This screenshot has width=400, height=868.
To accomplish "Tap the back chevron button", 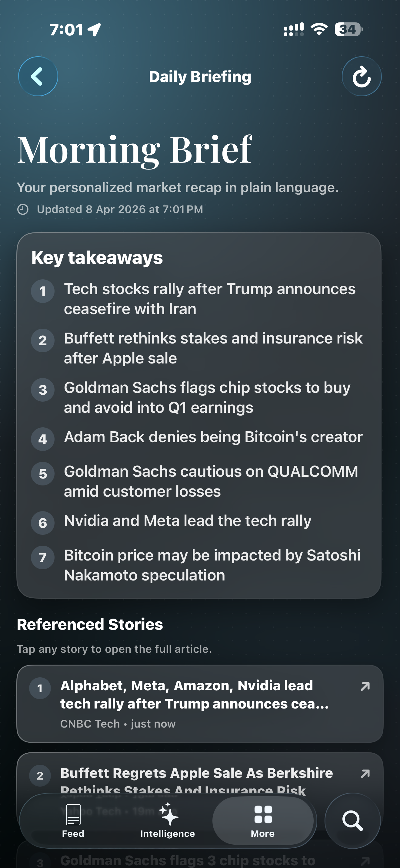I will point(38,77).
